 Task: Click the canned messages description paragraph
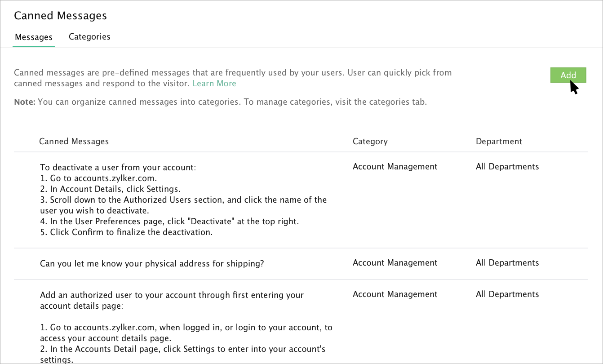pyautogui.click(x=233, y=73)
